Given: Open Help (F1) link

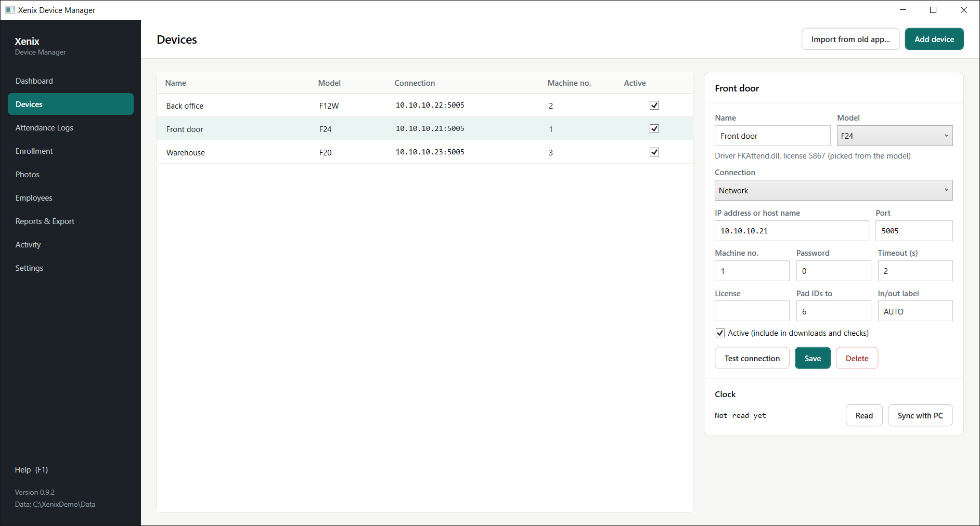Looking at the screenshot, I should [x=31, y=469].
